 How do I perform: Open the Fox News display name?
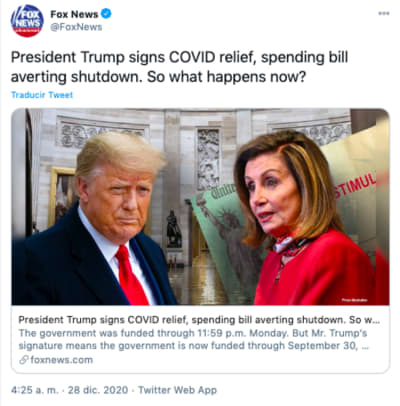click(74, 14)
